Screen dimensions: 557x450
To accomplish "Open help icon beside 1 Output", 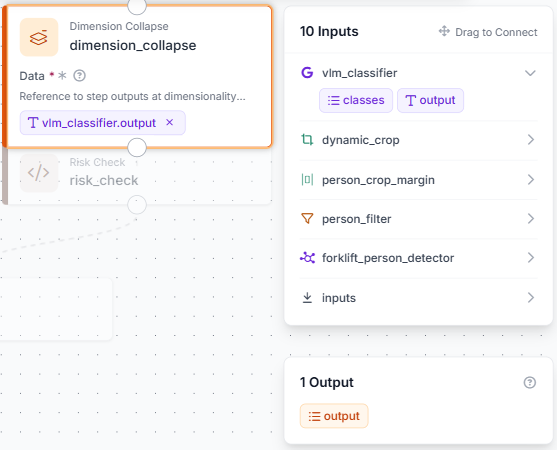I will [x=530, y=383].
